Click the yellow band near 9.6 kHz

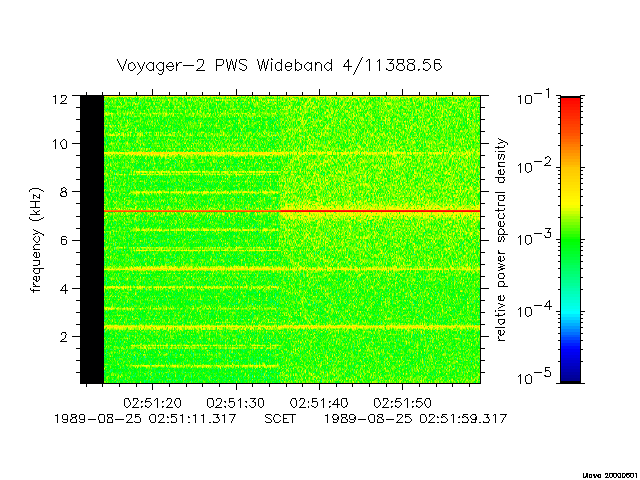pyautogui.click(x=292, y=153)
